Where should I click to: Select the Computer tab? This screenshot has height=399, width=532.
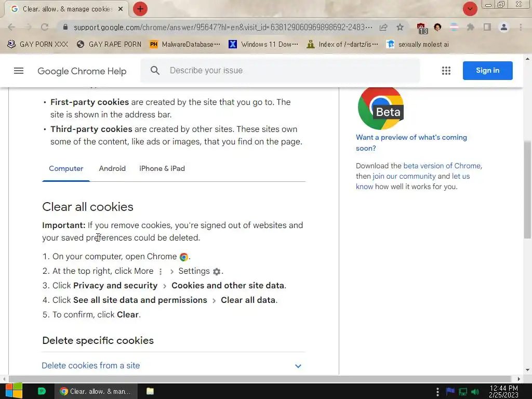(66, 169)
